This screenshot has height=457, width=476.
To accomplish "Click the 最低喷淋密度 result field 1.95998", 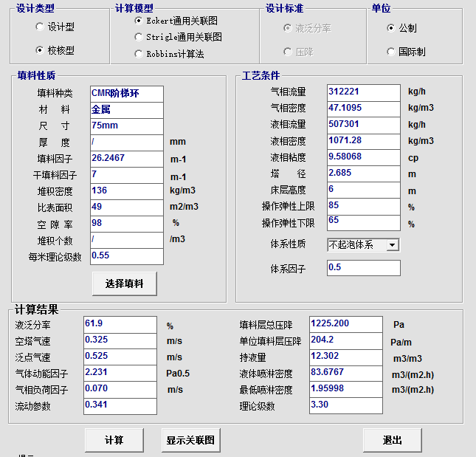I will pos(346,389).
